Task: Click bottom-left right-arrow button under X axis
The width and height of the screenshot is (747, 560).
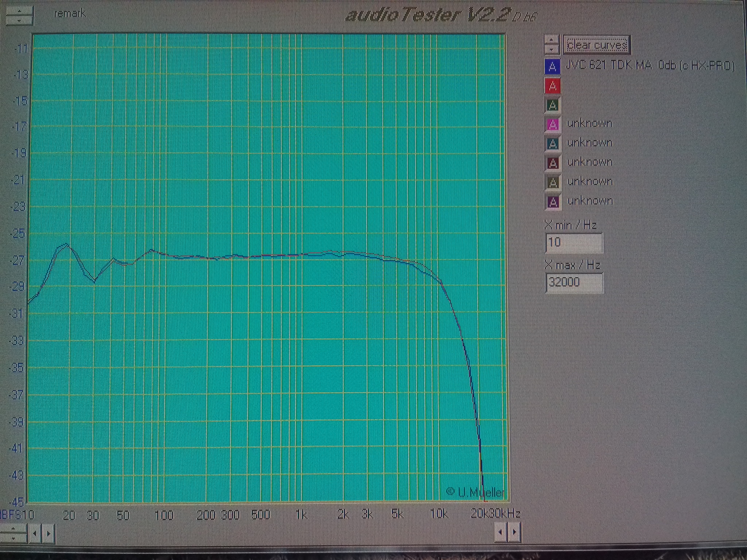Action: point(49,534)
